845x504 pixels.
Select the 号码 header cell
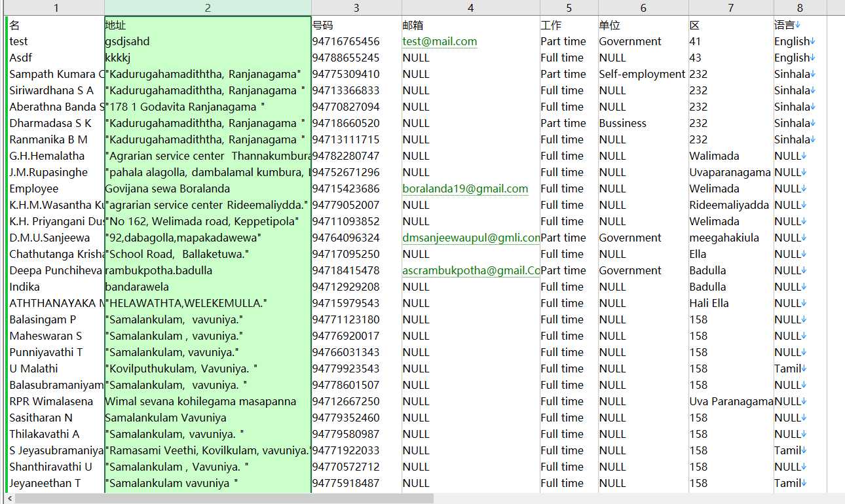coord(356,25)
